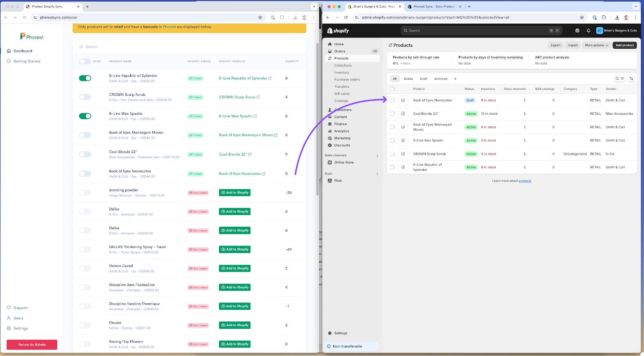Open Shopify notifications bell

[588, 31]
